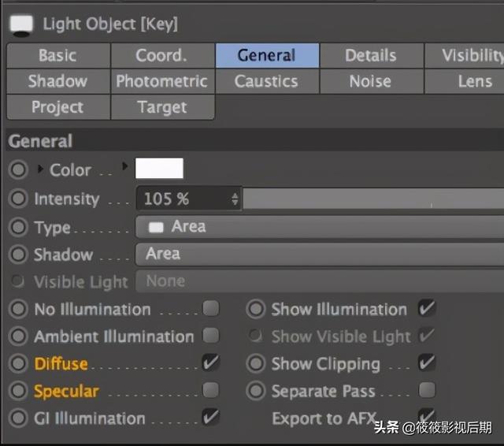The width and height of the screenshot is (504, 446).
Task: Uncheck the Show Illumination checkbox
Action: (427, 308)
